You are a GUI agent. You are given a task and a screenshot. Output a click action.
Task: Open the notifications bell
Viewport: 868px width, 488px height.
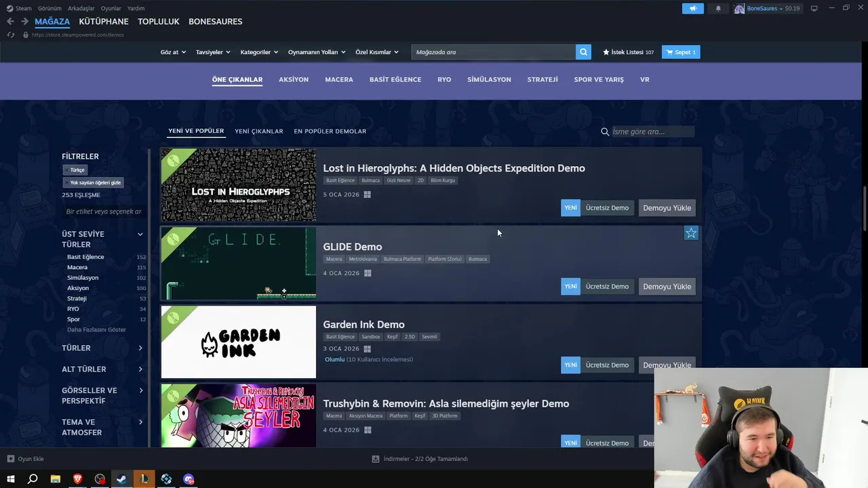coord(718,9)
